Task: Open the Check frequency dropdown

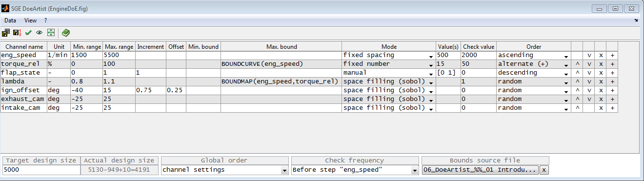Action: pyautogui.click(x=355, y=170)
